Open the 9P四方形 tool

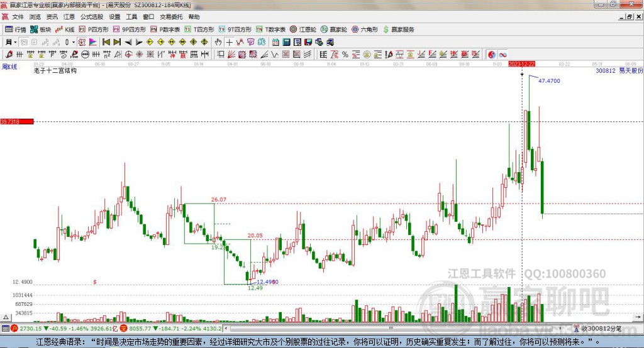tap(130, 30)
